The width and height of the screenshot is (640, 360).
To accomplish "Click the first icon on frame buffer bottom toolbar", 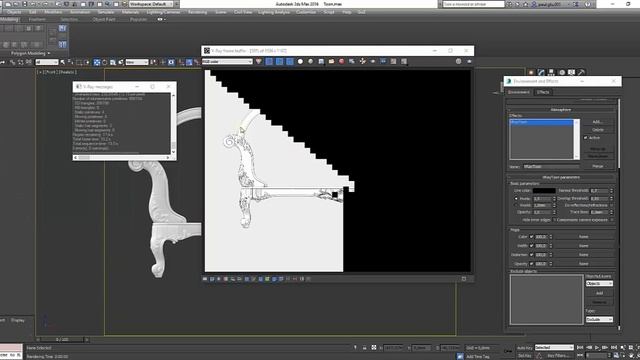I will pos(205,279).
